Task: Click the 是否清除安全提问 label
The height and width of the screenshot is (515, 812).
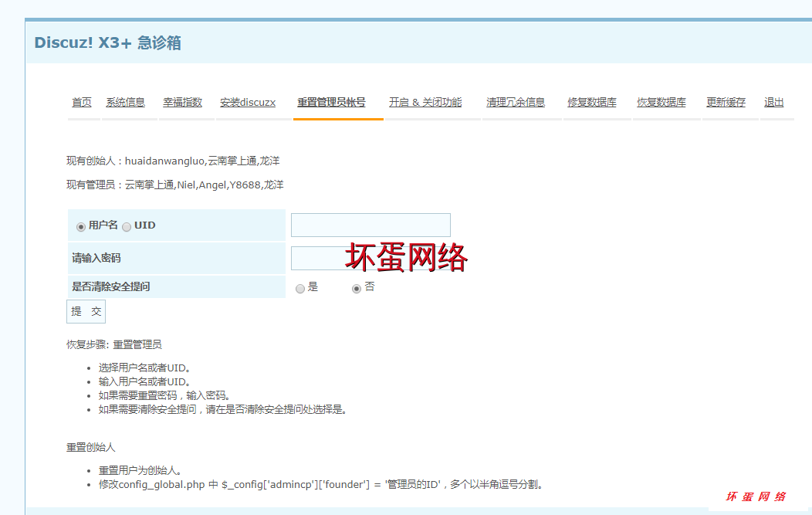Action: tap(111, 286)
